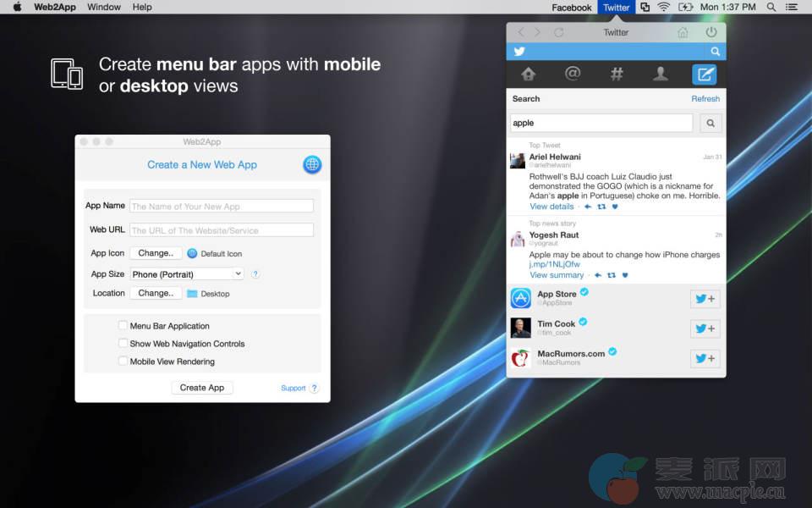Open the App Size dropdown
812x508 pixels.
187,274
